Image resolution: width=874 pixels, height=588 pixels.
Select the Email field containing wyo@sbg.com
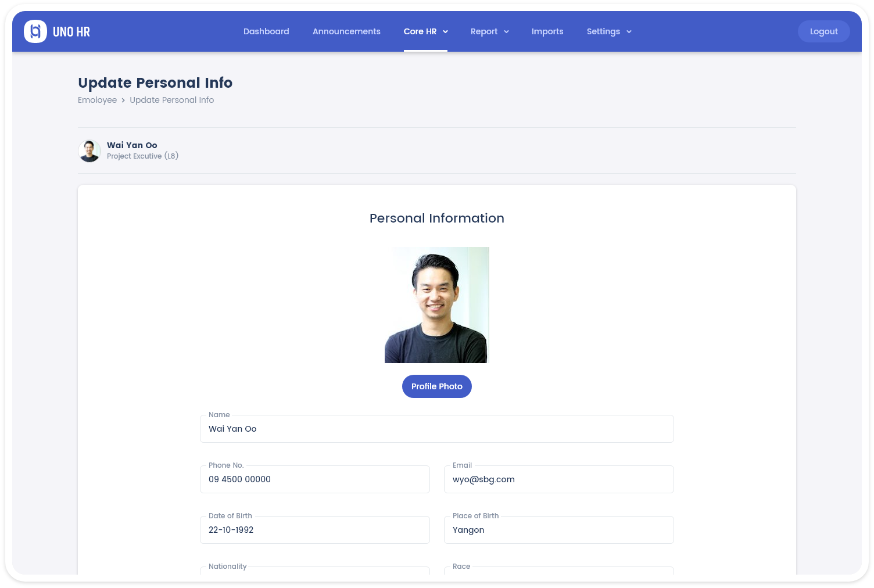(558, 480)
